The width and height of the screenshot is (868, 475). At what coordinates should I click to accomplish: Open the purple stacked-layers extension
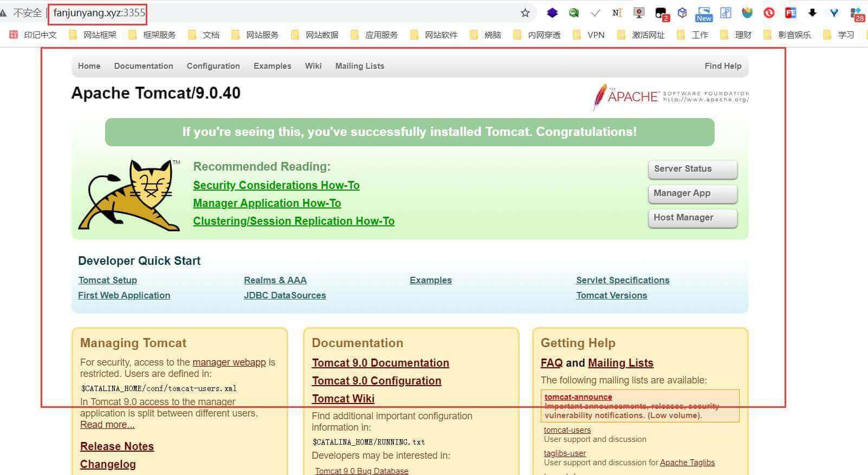coord(552,13)
